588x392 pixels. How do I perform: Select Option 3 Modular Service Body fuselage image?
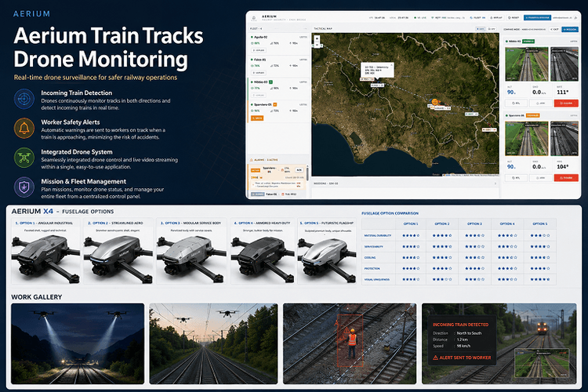[x=191, y=259]
